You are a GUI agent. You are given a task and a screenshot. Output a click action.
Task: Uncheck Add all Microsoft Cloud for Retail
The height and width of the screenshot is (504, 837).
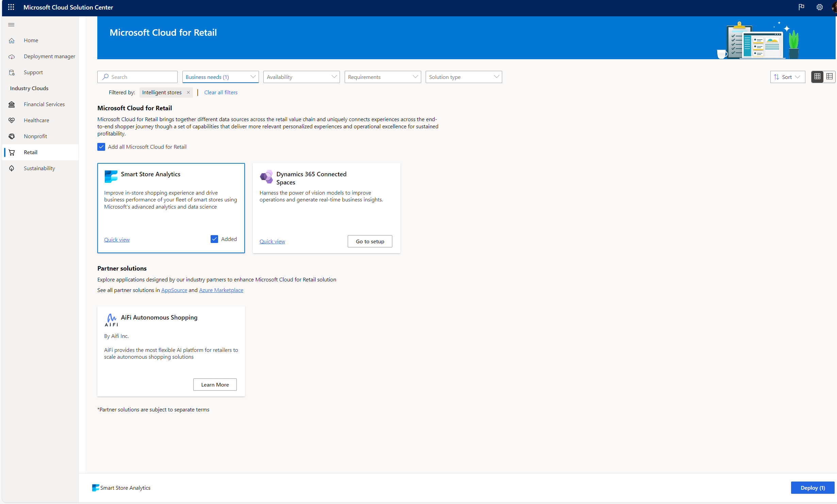[101, 147]
